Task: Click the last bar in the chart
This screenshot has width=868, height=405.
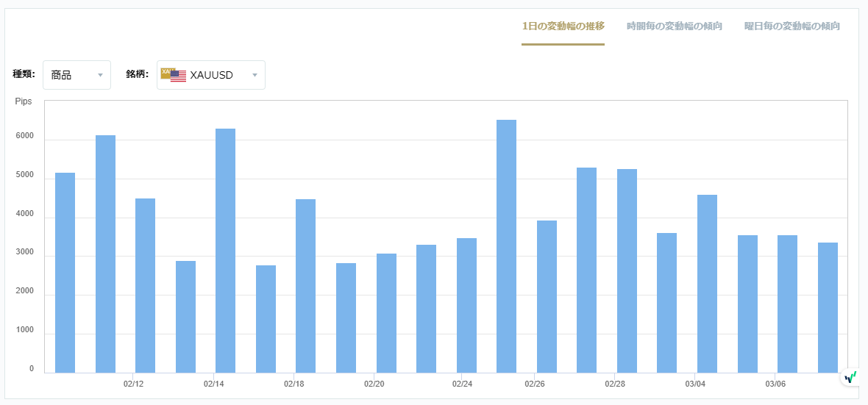Action: point(828,308)
